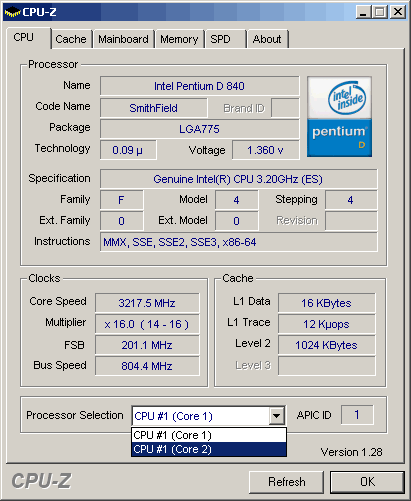Image resolution: width=411 pixels, height=501 pixels.
Task: Click the Instructions field MMX, SSE list
Action: click(x=238, y=242)
